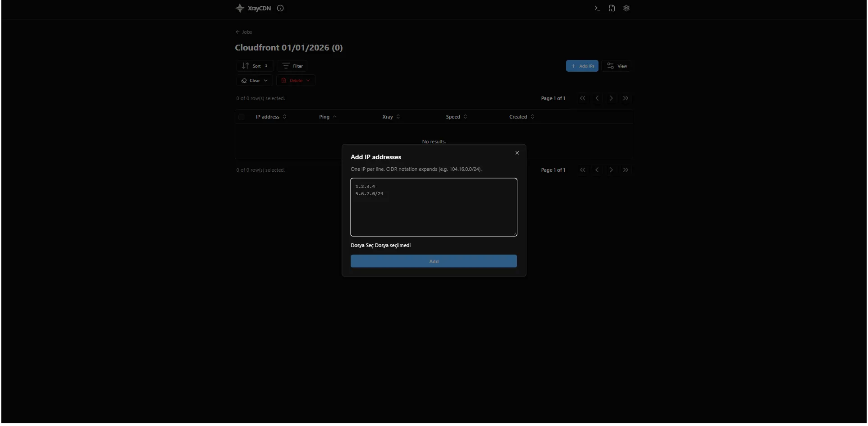Open the settings gear icon
Image resolution: width=868 pixels, height=426 pixels.
pos(626,8)
